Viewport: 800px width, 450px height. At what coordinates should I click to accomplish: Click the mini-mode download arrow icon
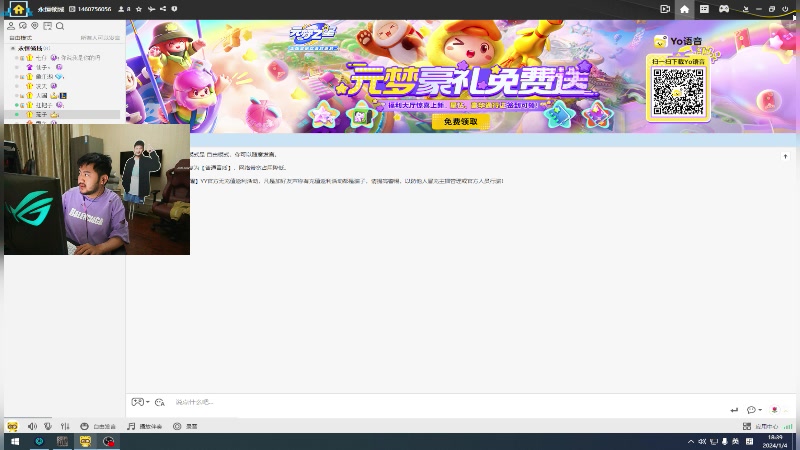point(745,9)
